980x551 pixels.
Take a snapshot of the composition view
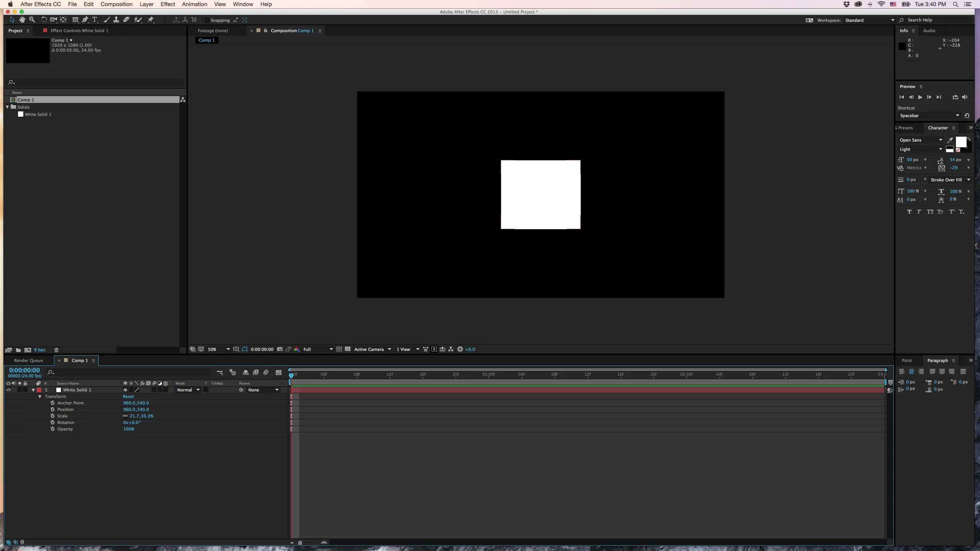280,349
